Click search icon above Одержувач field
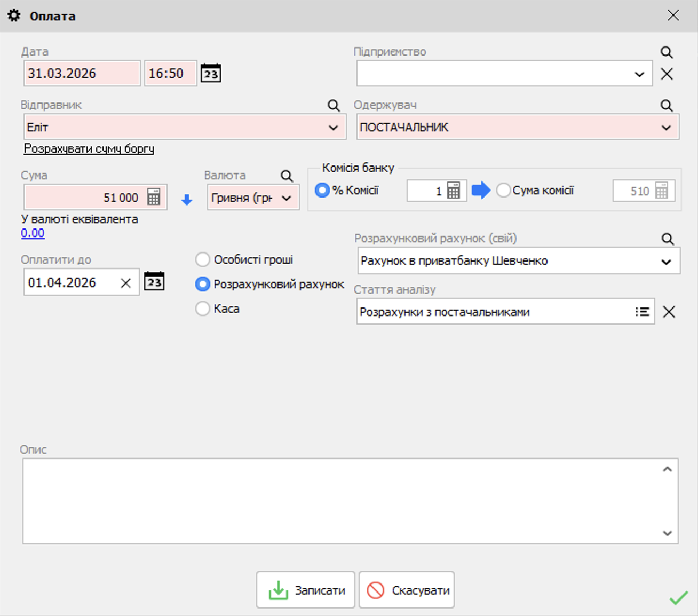 click(667, 106)
